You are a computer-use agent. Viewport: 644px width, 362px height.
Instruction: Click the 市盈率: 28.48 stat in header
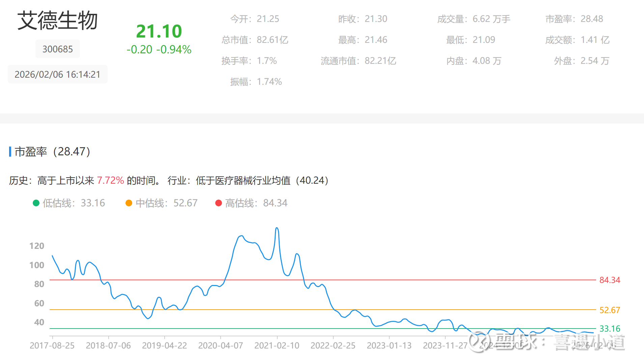point(574,19)
